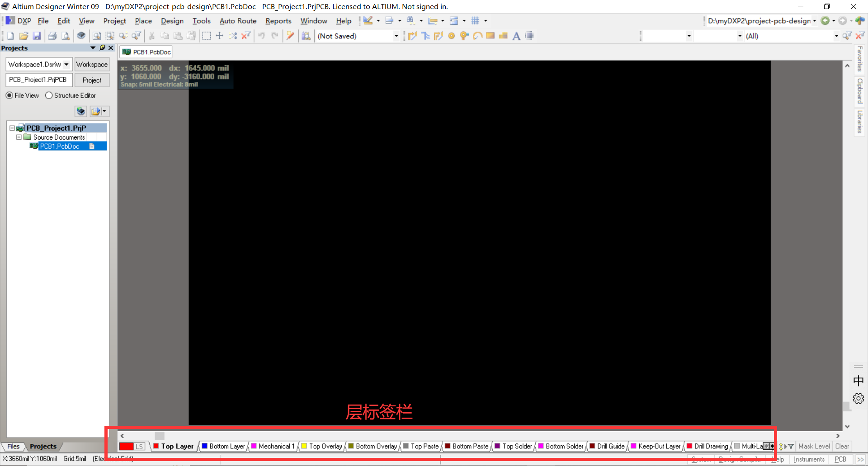The height and width of the screenshot is (466, 868).
Task: Switch to the Keep-Out Layer tab
Action: 656,446
